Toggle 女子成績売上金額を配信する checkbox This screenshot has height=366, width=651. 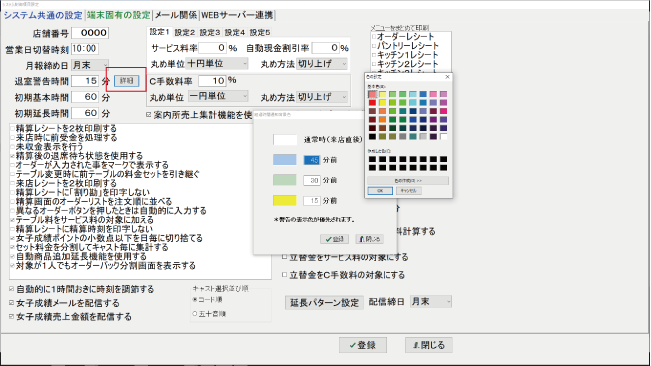tap(12, 317)
